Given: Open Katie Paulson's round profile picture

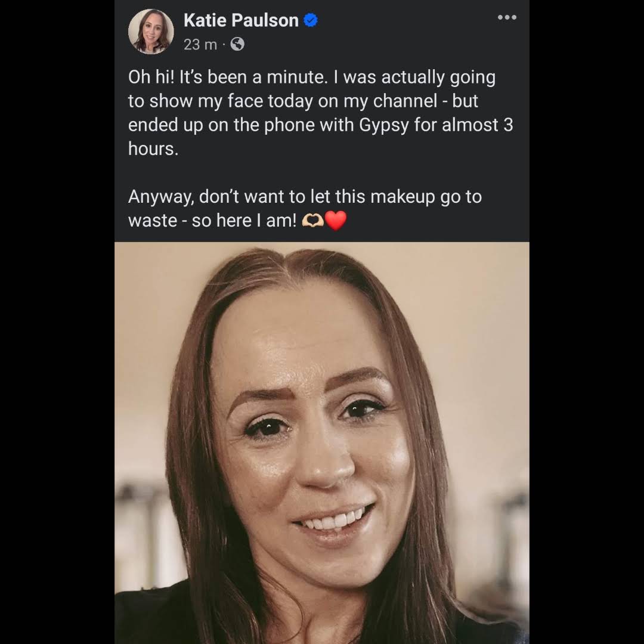Looking at the screenshot, I should pyautogui.click(x=151, y=32).
